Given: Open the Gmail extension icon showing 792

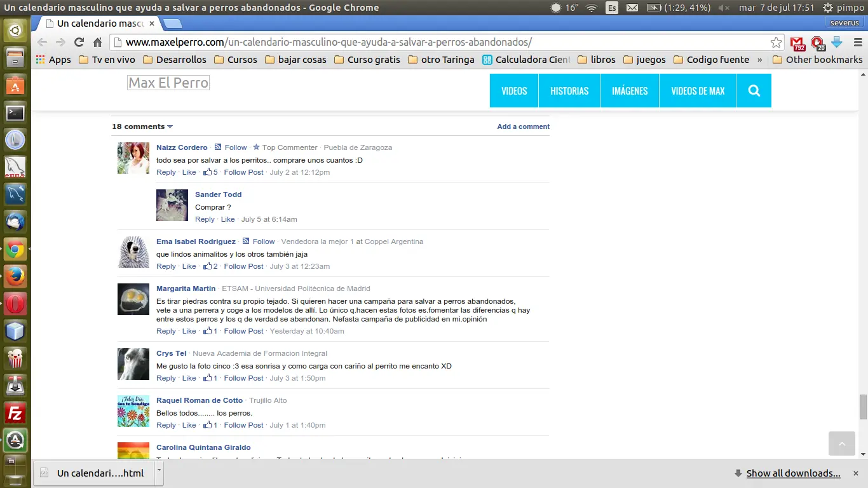Looking at the screenshot, I should coord(797,43).
